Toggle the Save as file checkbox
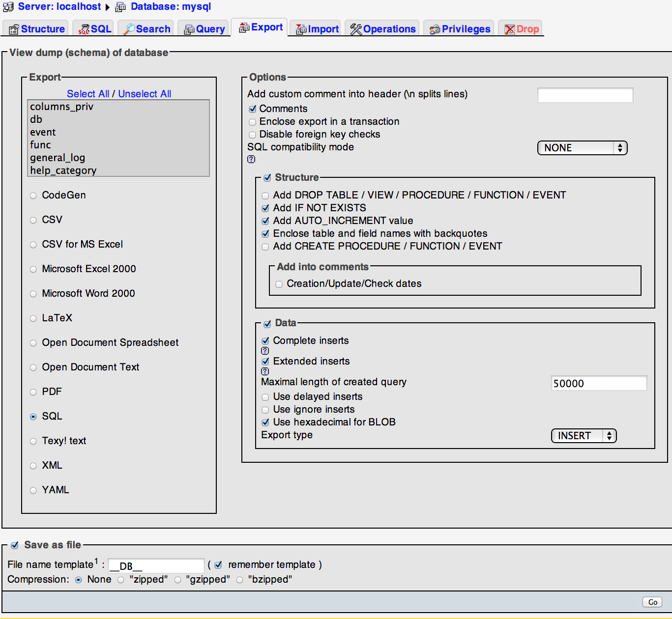This screenshot has height=619, width=672. point(15,545)
